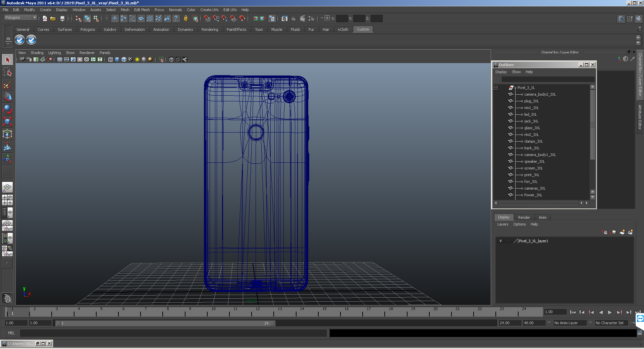The width and height of the screenshot is (644, 349).
Task: Open the Layers menu in layer editor
Action: coord(502,224)
